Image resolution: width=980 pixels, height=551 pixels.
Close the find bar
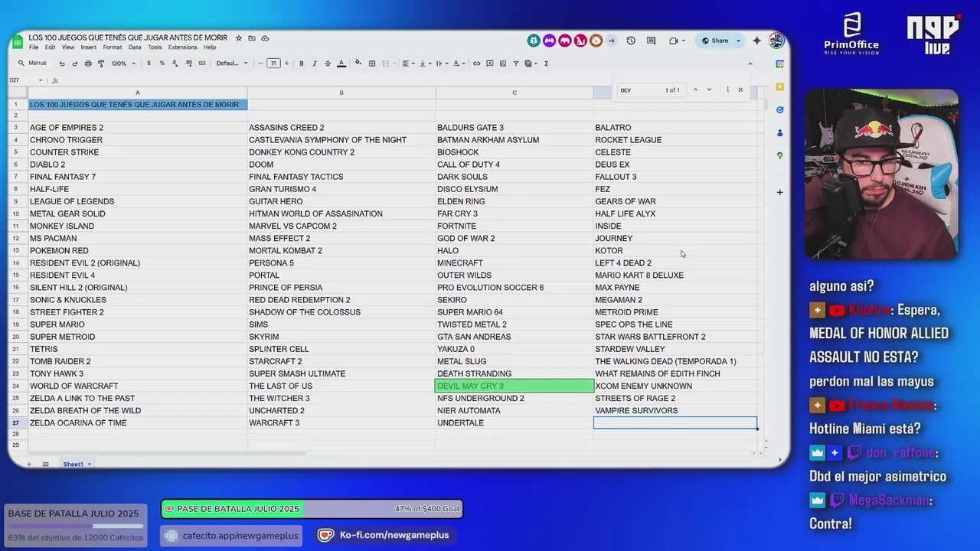point(740,90)
